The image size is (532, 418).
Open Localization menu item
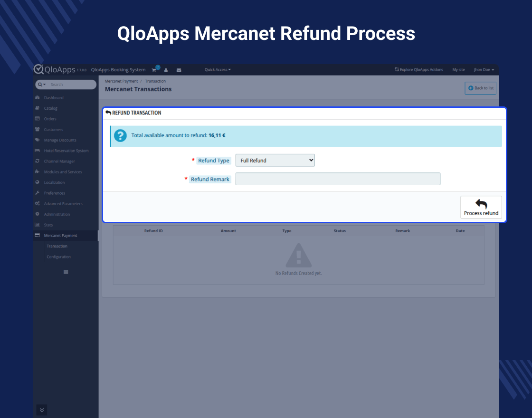point(54,182)
